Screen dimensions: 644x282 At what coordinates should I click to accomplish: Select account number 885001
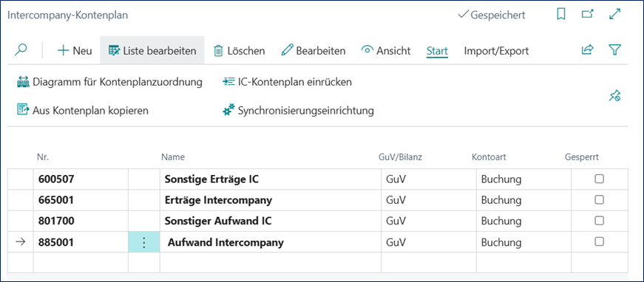coord(81,242)
